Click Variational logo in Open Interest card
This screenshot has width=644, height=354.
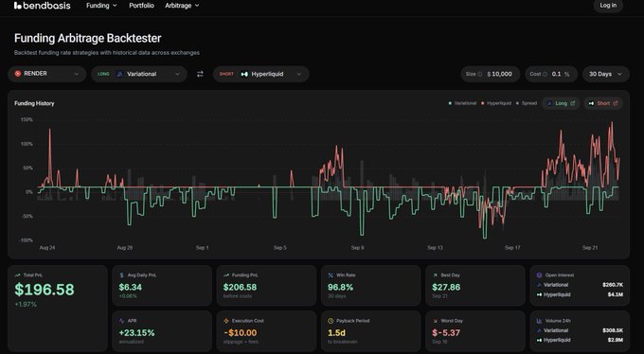(x=539, y=285)
